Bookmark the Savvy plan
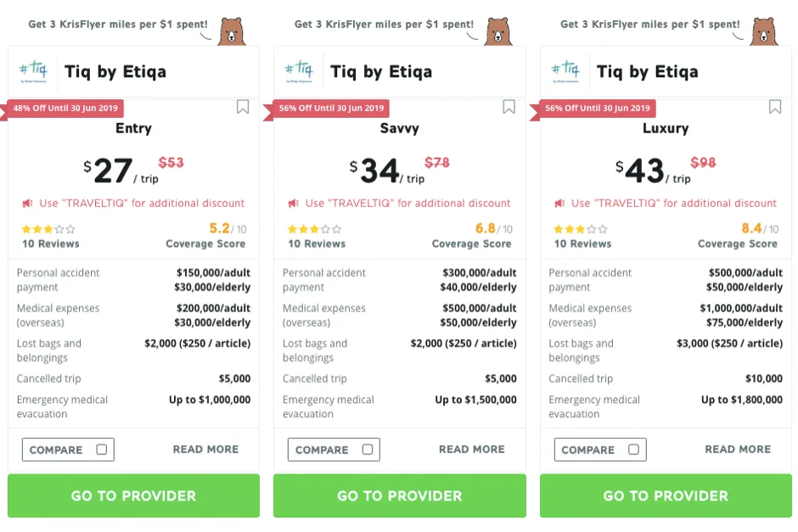The height and width of the screenshot is (532, 798). 509,107
